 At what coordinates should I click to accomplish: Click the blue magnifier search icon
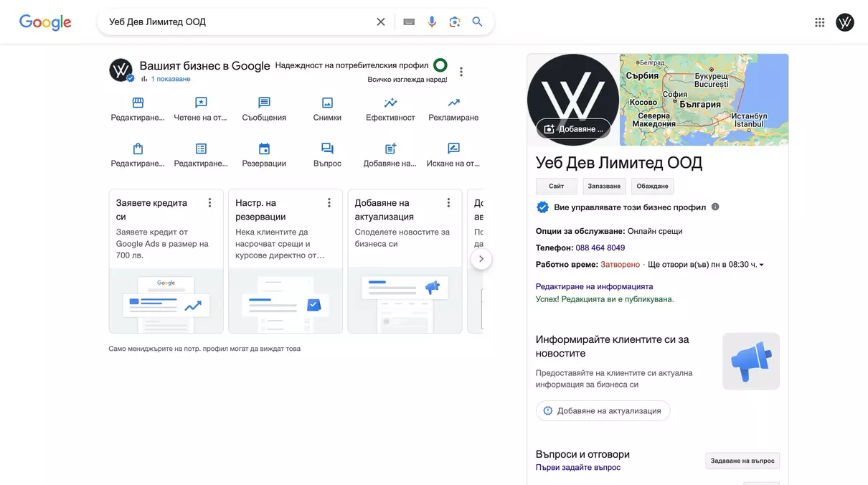tap(477, 22)
